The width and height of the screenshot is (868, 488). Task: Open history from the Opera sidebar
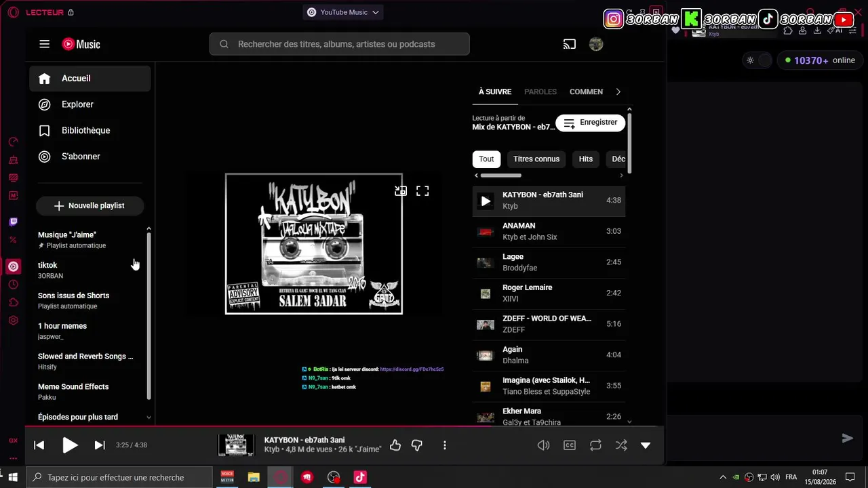click(13, 285)
